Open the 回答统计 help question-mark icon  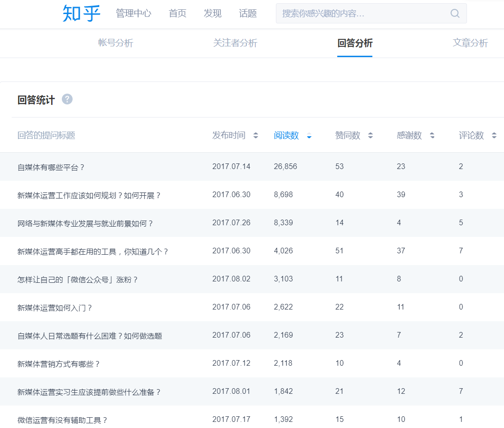67,99
